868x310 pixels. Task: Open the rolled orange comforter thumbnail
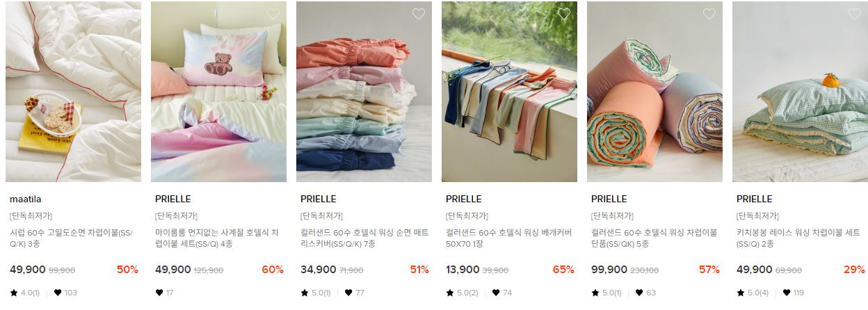(654, 92)
